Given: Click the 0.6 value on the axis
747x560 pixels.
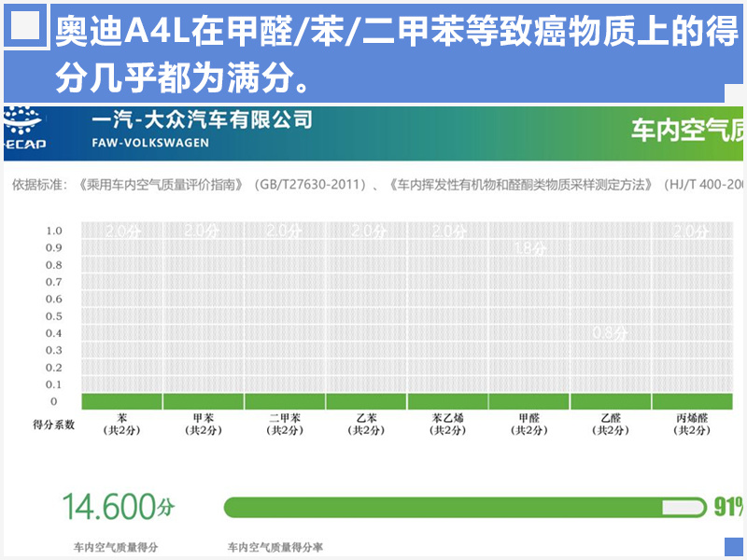Looking at the screenshot, I should (54, 299).
